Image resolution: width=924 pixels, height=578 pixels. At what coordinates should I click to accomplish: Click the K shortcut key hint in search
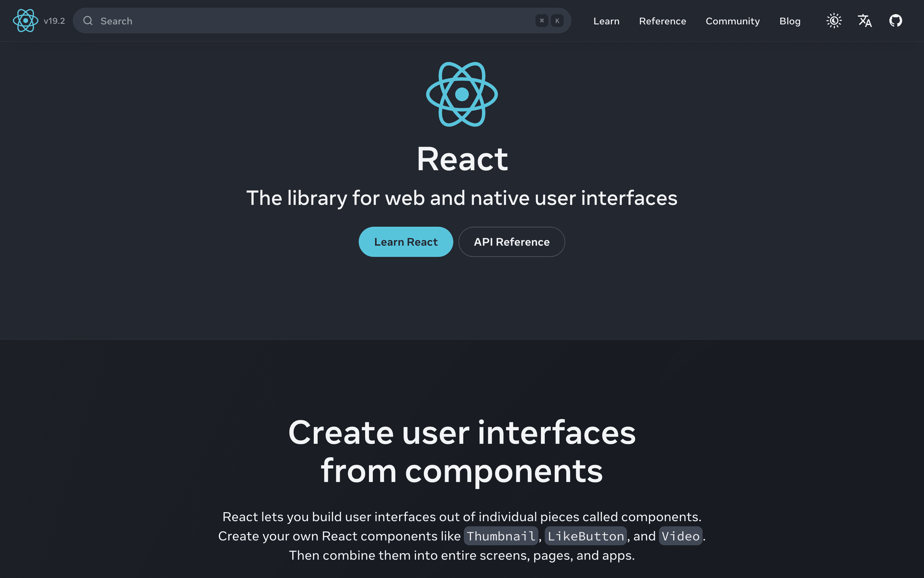[557, 21]
